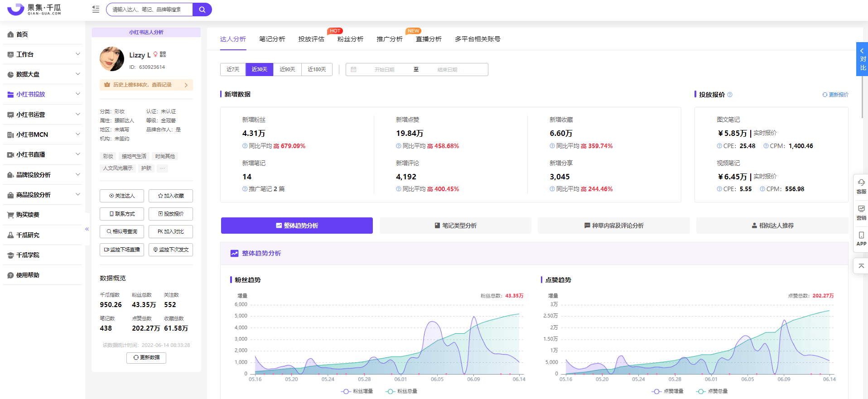Collapse the sidebar menu toggle icon
Viewport: 868px width, 399px height.
coord(96,9)
